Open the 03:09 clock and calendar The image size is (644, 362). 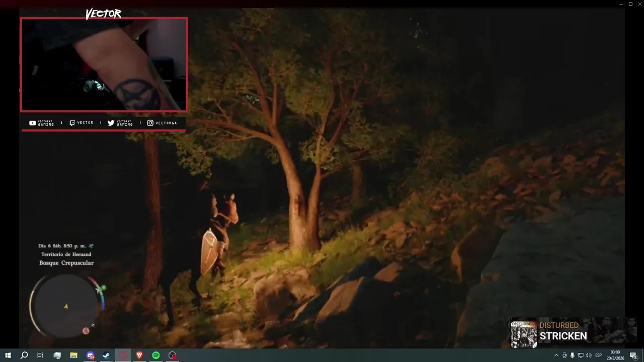click(615, 355)
